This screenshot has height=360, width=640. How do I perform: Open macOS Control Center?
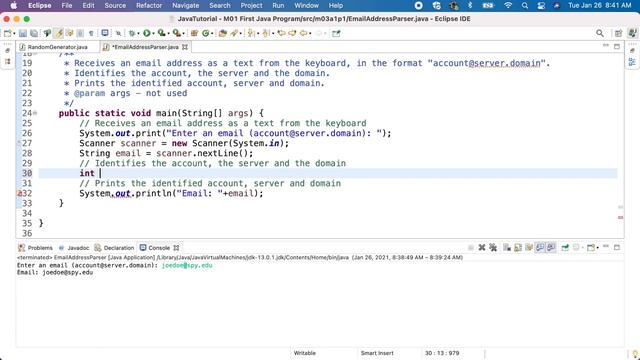[541, 6]
